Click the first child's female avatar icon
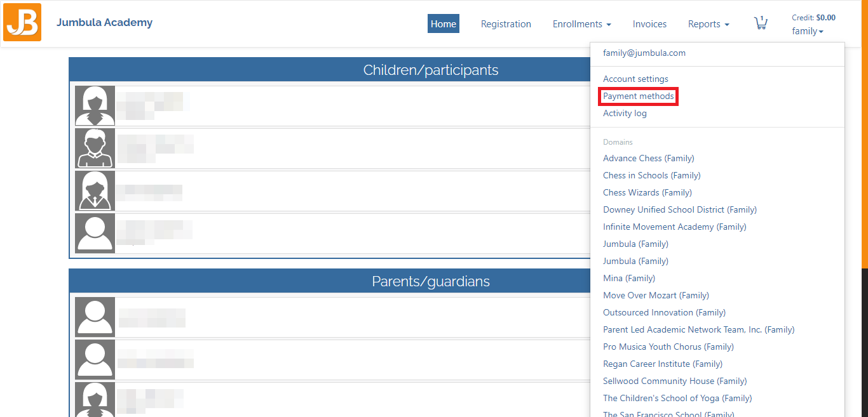Image resolution: width=868 pixels, height=417 pixels. point(95,105)
